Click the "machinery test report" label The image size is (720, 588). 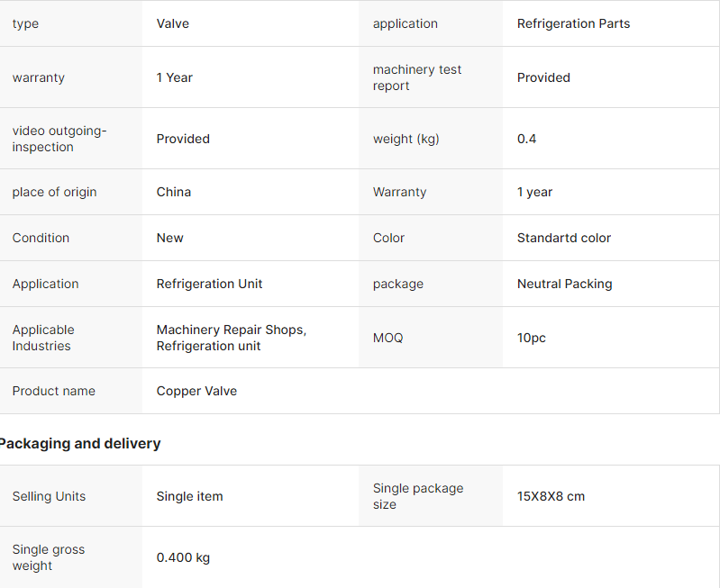point(416,77)
